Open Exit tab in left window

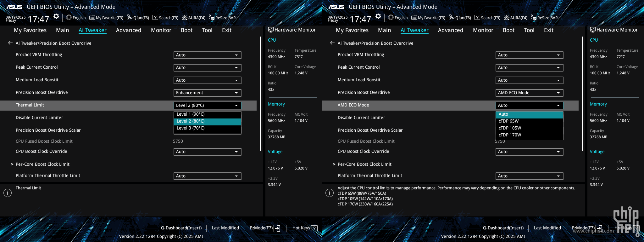click(227, 30)
